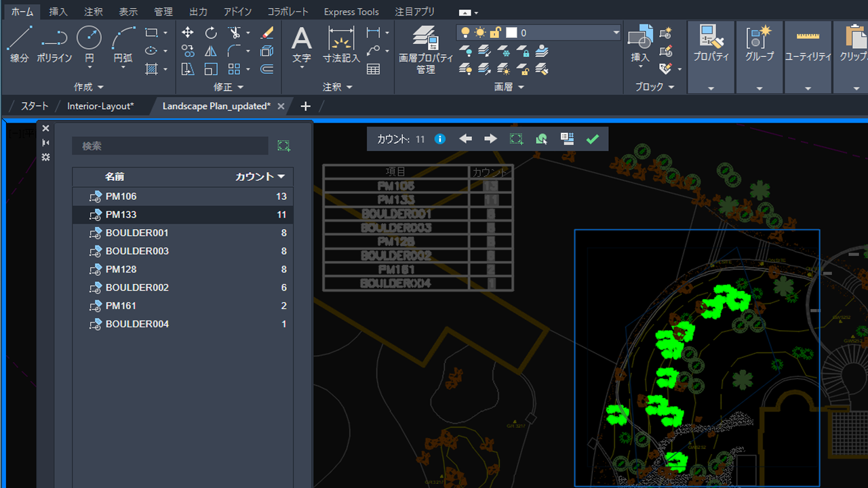This screenshot has width=868, height=488.
Task: Click the count info icon in the toolbar
Action: pos(439,139)
